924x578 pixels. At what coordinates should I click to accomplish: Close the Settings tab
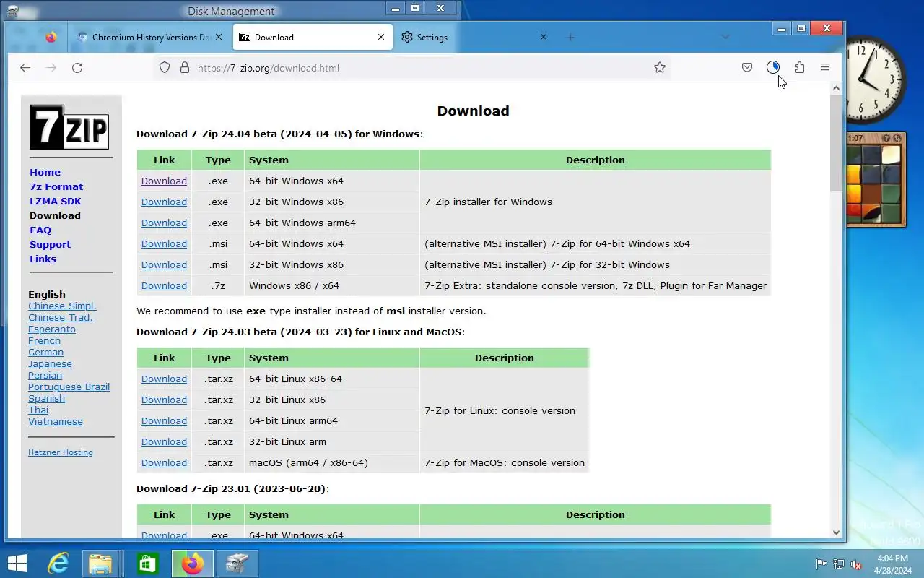[x=544, y=37]
